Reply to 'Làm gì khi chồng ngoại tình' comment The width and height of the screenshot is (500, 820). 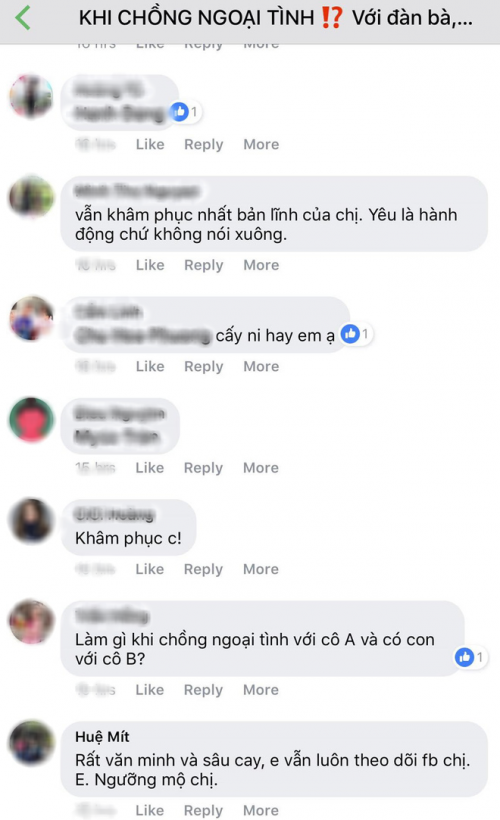tap(203, 690)
